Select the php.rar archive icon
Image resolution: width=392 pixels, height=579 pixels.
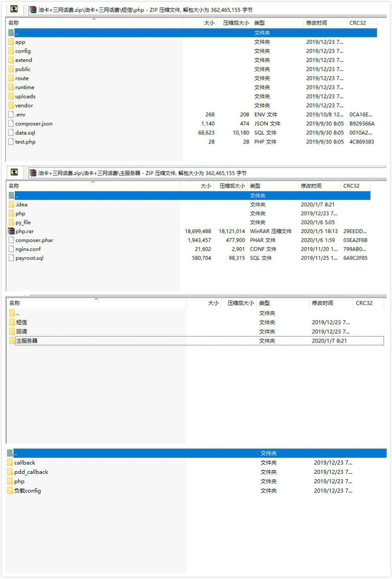coord(12,231)
